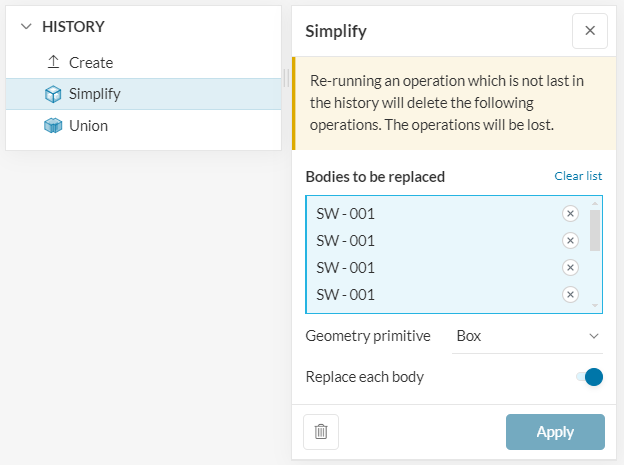Select the Union history item
Viewport: 624px width, 465px height.
click(x=88, y=126)
